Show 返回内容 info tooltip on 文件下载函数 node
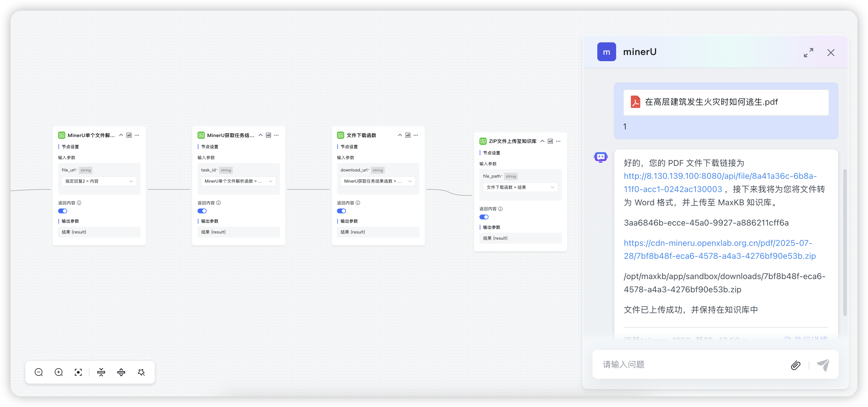The height and width of the screenshot is (407, 868). point(358,203)
